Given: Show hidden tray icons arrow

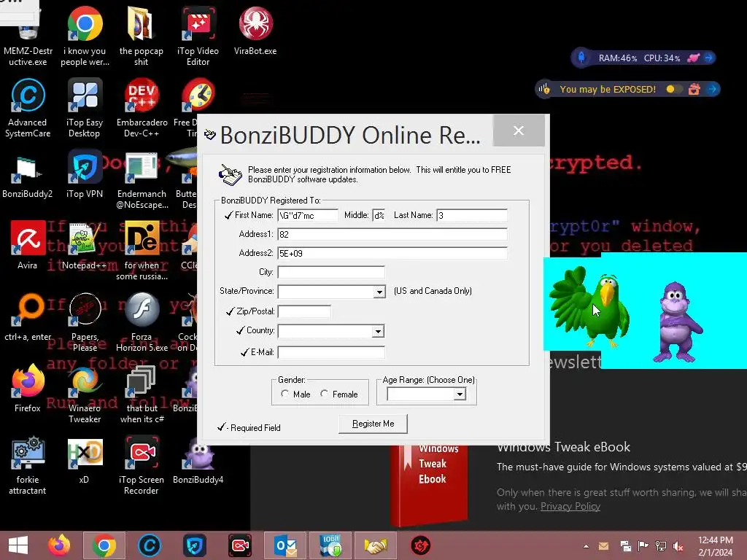Looking at the screenshot, I should point(586,545).
